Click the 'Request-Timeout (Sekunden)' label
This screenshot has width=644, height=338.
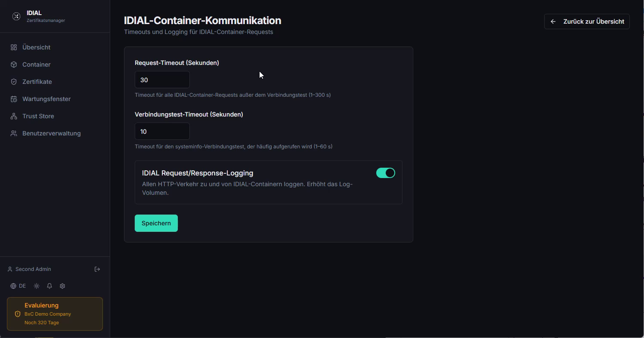[x=177, y=63]
